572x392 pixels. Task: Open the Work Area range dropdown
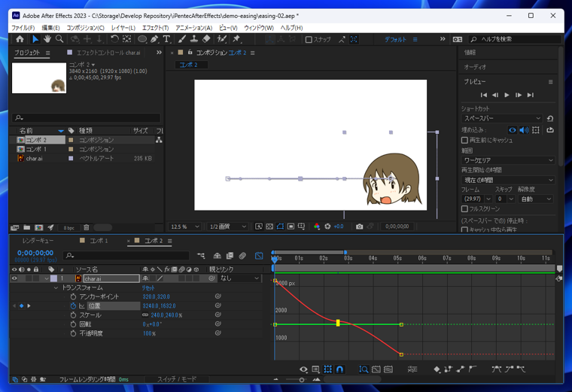click(508, 160)
